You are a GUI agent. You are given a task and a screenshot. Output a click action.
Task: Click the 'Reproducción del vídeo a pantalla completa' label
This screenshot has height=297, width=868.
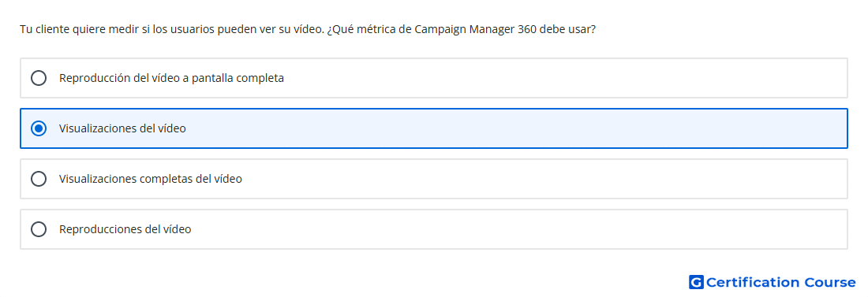click(171, 78)
